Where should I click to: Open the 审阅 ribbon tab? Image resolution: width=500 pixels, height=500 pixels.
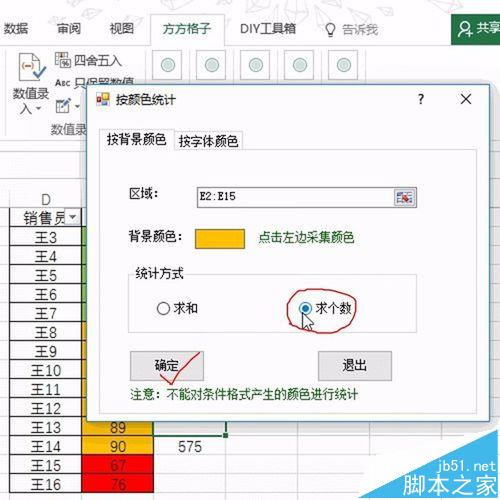click(x=69, y=29)
